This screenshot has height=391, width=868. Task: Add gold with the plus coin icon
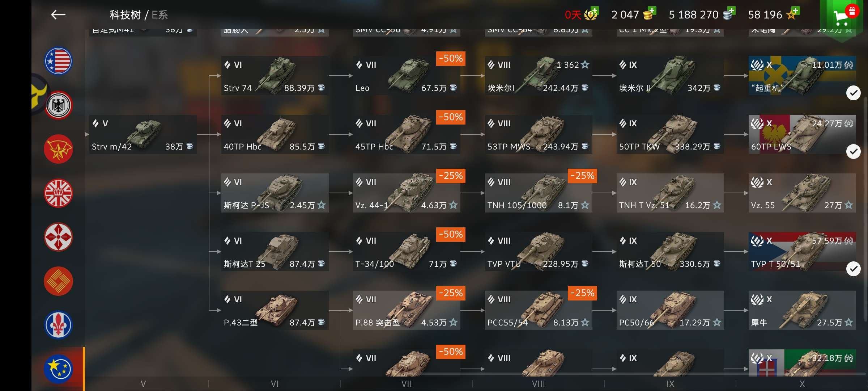650,14
